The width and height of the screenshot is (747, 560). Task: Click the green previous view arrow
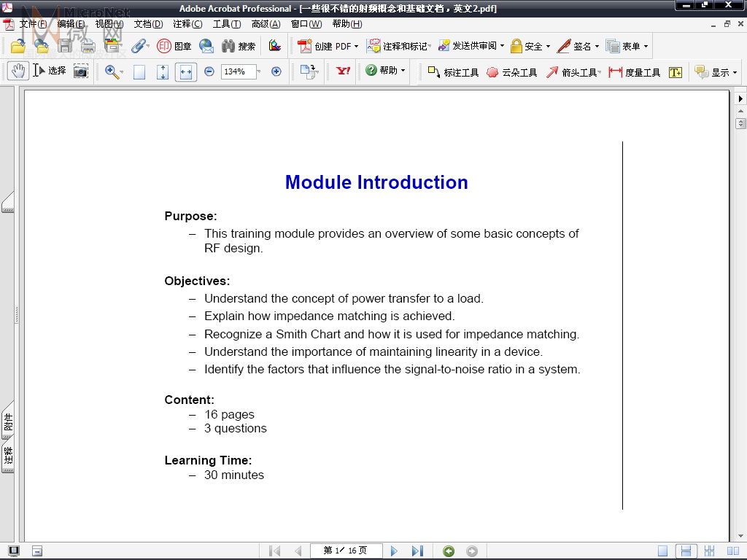[449, 551]
